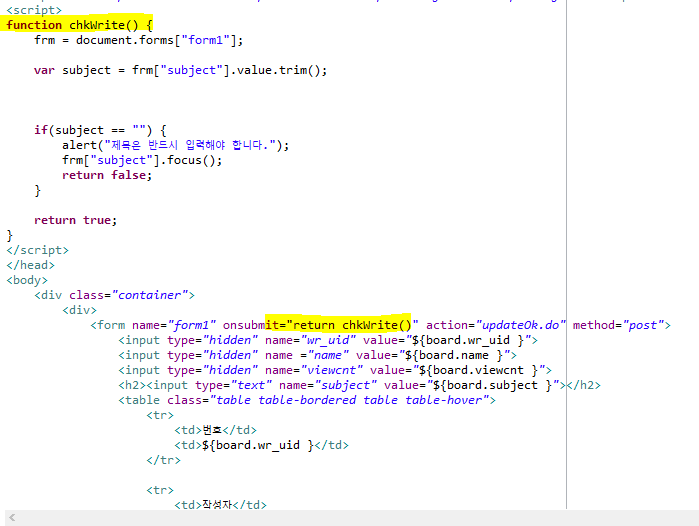Click the 'if(subject == "") {' line

[x=100, y=130]
